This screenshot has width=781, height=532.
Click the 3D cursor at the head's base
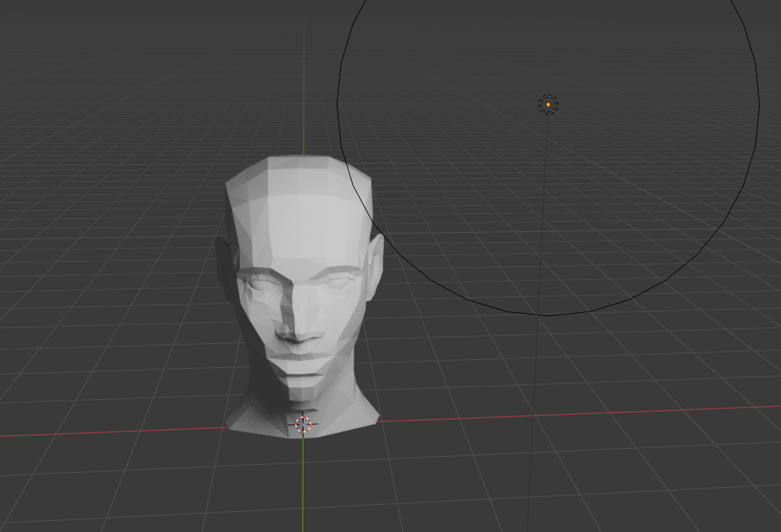[303, 425]
